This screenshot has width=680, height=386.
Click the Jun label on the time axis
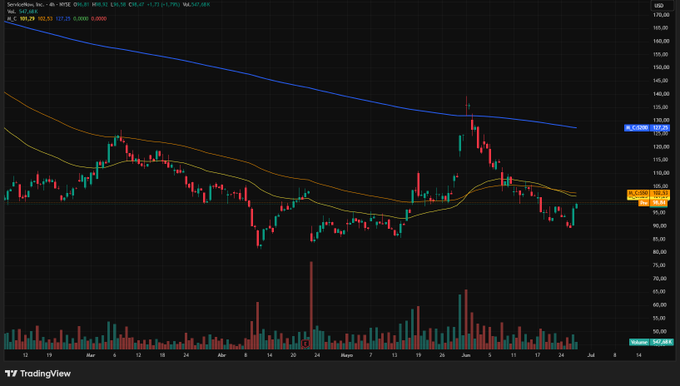pos(466,355)
